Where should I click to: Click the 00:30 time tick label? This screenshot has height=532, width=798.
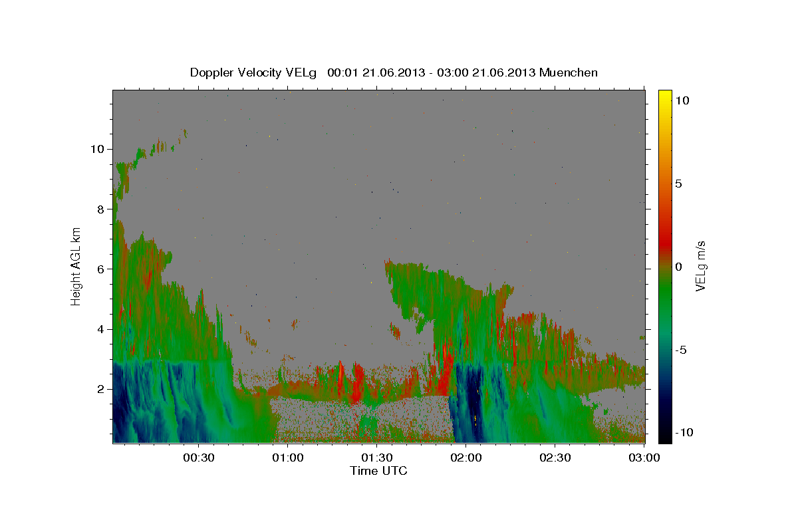(x=199, y=458)
